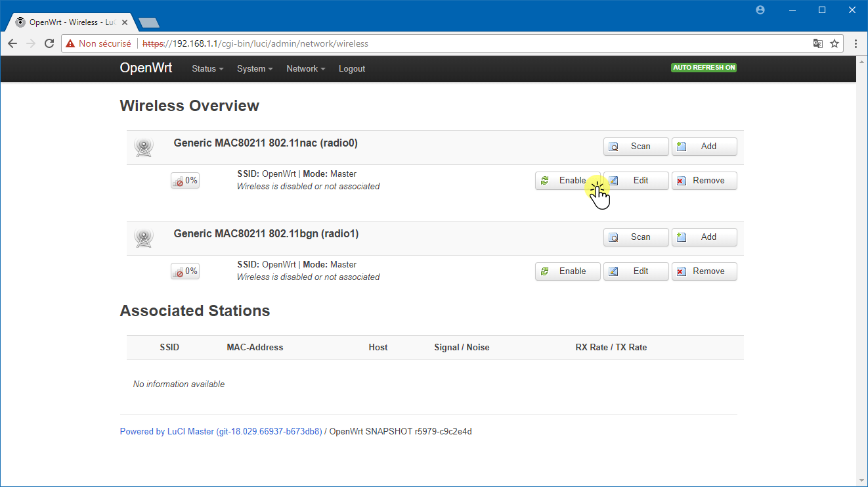Image resolution: width=868 pixels, height=487 pixels.
Task: Remove the radio0 OpenWrt network
Action: 705,181
